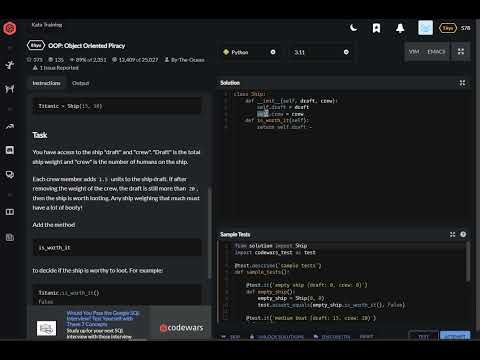Click the Reset link below tests
Screen dimensions: 480x360
click(x=366, y=336)
